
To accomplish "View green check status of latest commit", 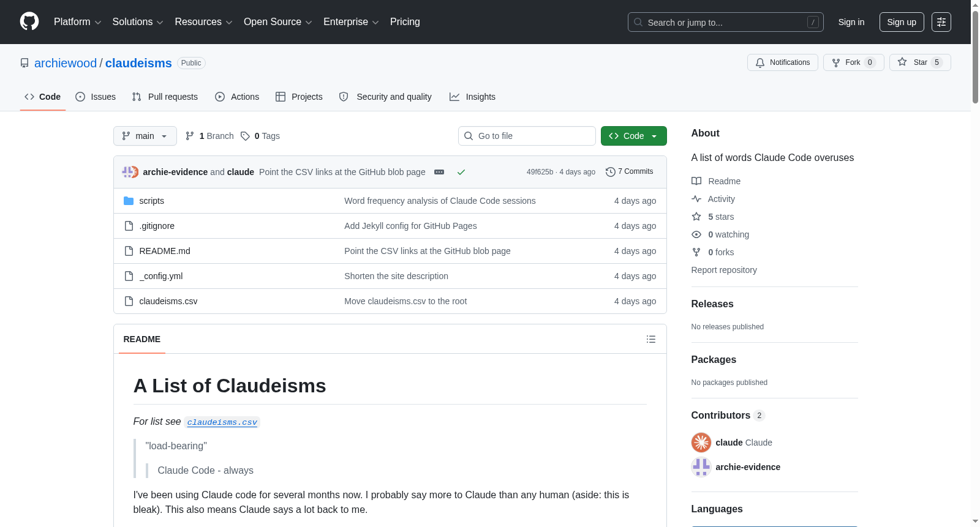I will pyautogui.click(x=461, y=172).
